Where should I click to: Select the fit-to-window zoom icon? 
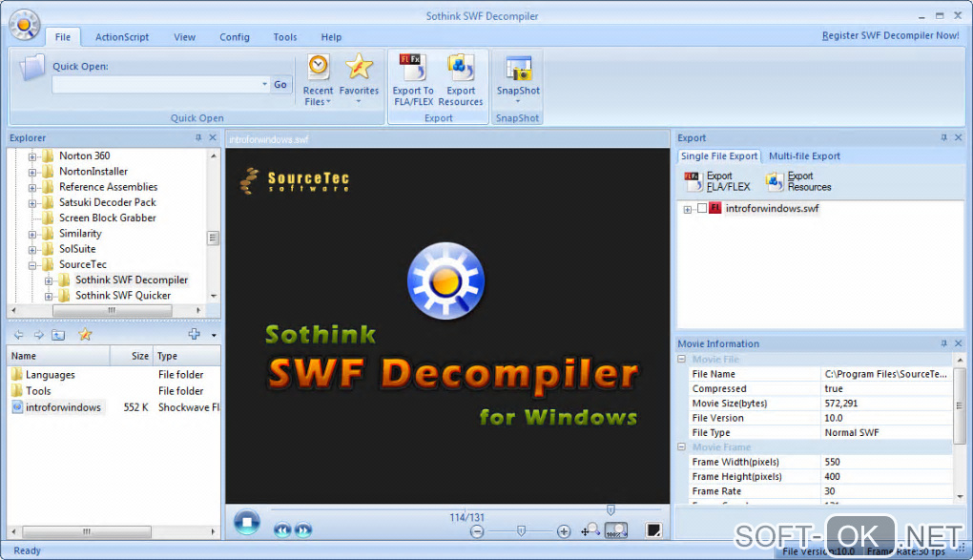pos(590,530)
